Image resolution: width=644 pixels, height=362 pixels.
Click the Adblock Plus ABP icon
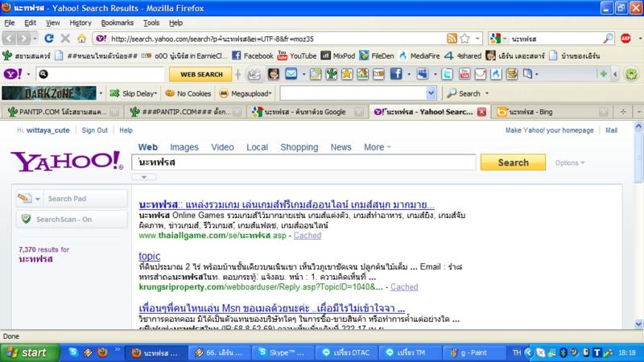click(626, 39)
